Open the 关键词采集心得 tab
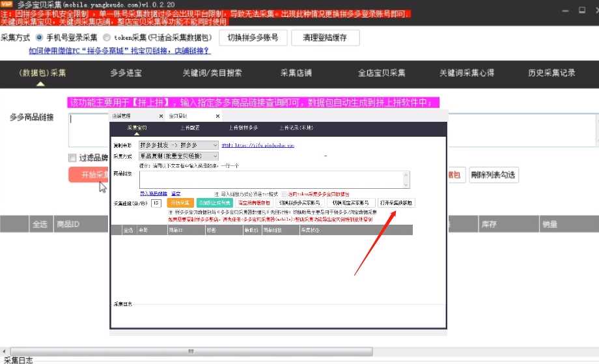Viewport: 599px width, 364px height. 466,73
